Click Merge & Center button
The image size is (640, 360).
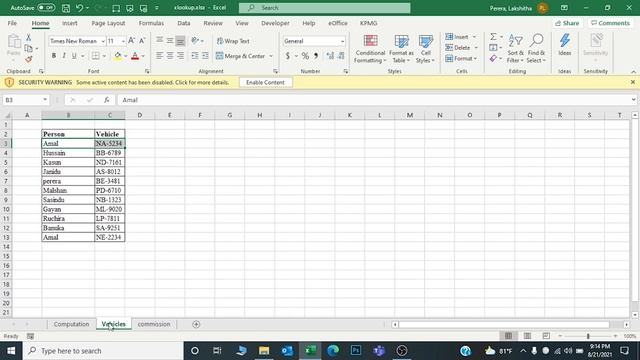pos(241,56)
